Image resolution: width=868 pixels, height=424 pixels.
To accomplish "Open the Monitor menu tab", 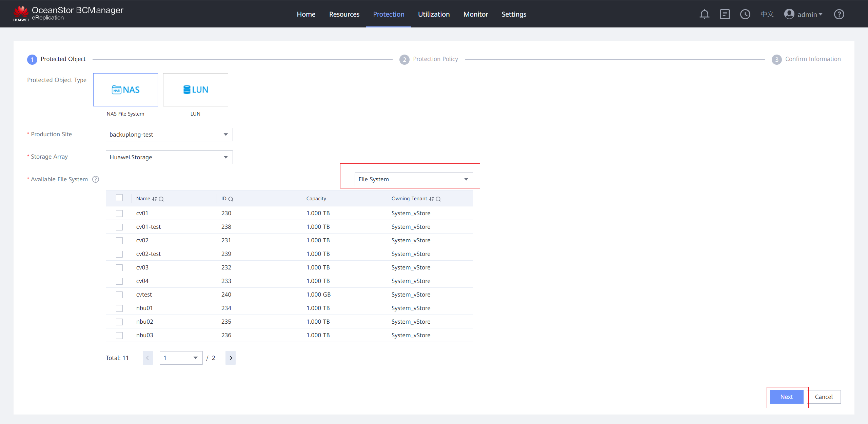I will tap(475, 14).
